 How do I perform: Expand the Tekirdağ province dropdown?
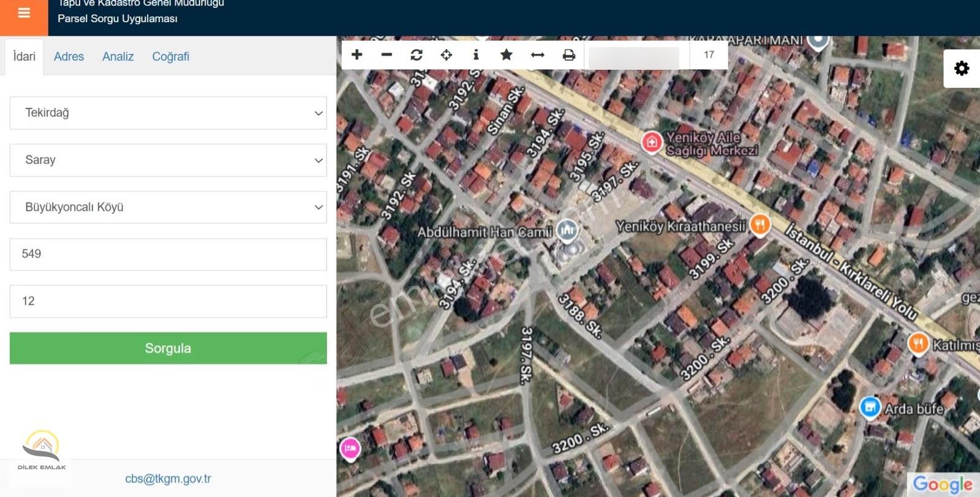point(168,113)
